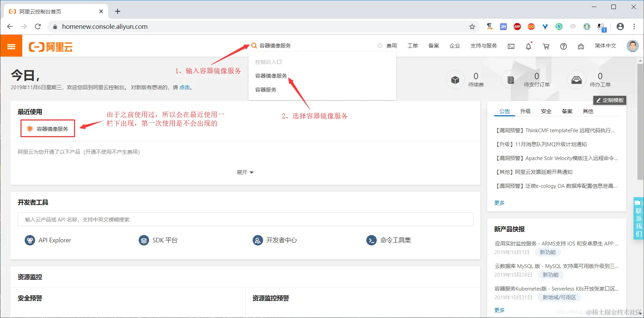Screen dimensions: 644x318
Task: Open the 工单 menu
Action: (413, 46)
